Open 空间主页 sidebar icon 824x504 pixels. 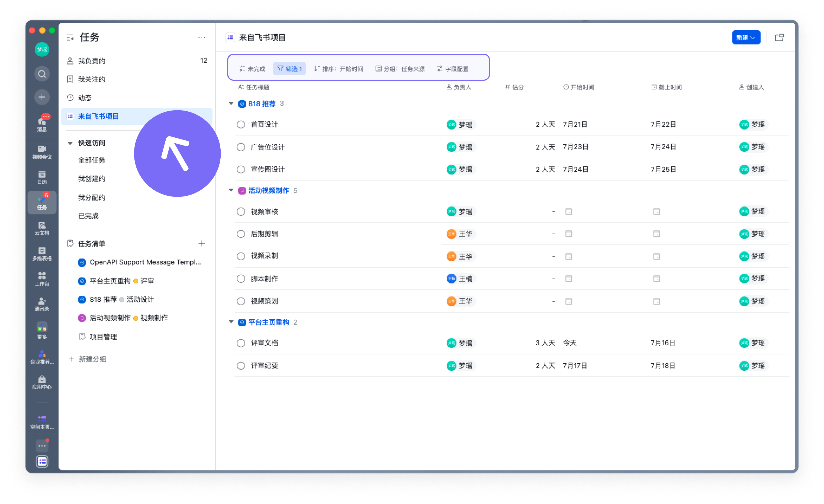coord(42,422)
